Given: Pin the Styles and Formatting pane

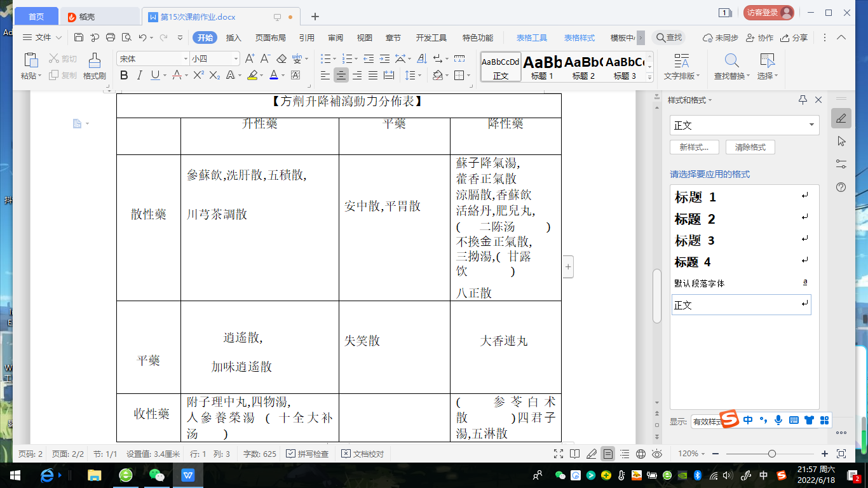Looking at the screenshot, I should [803, 100].
